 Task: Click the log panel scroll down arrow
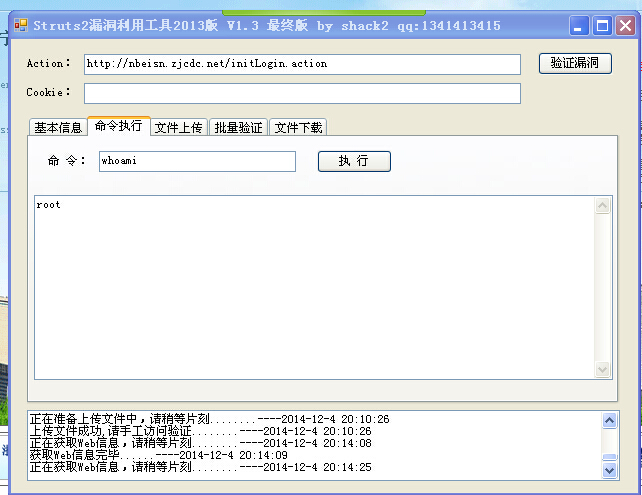(610, 470)
